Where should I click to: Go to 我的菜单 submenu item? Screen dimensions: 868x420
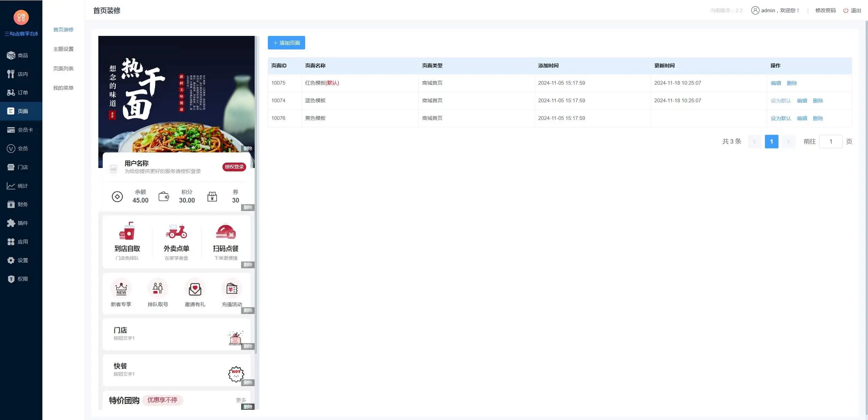click(x=63, y=88)
